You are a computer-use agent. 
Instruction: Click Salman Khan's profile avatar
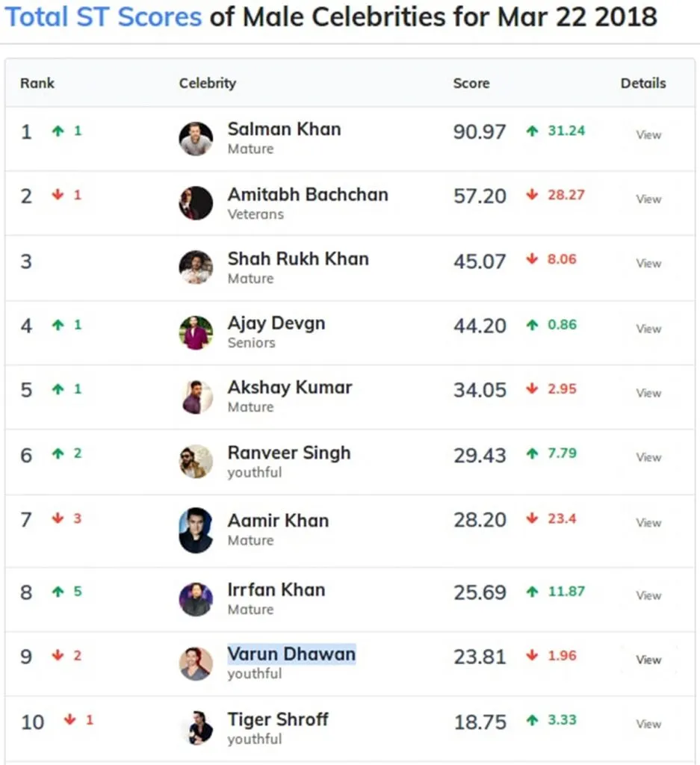pos(196,139)
